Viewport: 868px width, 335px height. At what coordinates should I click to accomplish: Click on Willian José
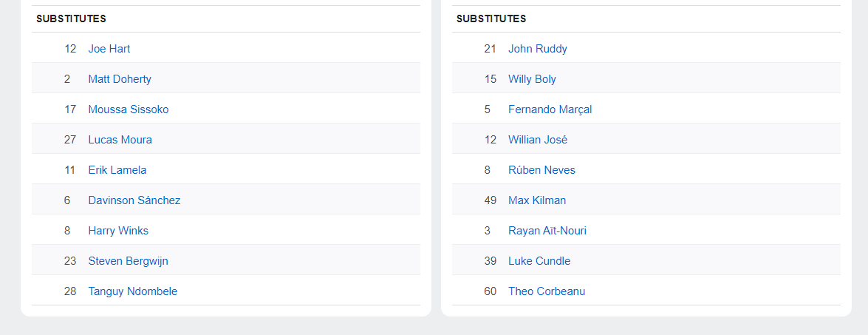pyautogui.click(x=538, y=140)
